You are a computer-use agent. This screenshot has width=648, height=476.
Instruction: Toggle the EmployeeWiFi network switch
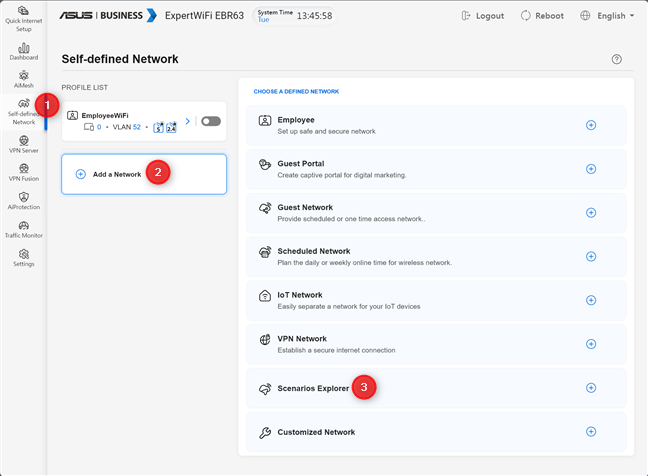pos(210,121)
